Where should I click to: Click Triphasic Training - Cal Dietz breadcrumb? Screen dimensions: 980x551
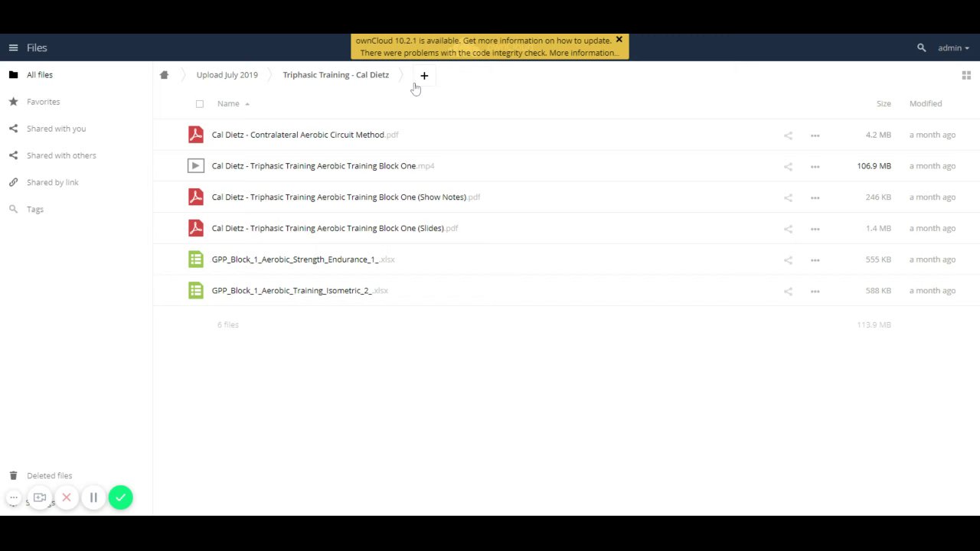point(335,75)
